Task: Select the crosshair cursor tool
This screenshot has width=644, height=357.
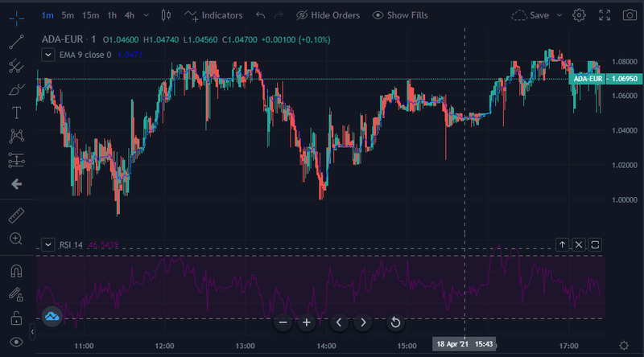Action: click(16, 18)
